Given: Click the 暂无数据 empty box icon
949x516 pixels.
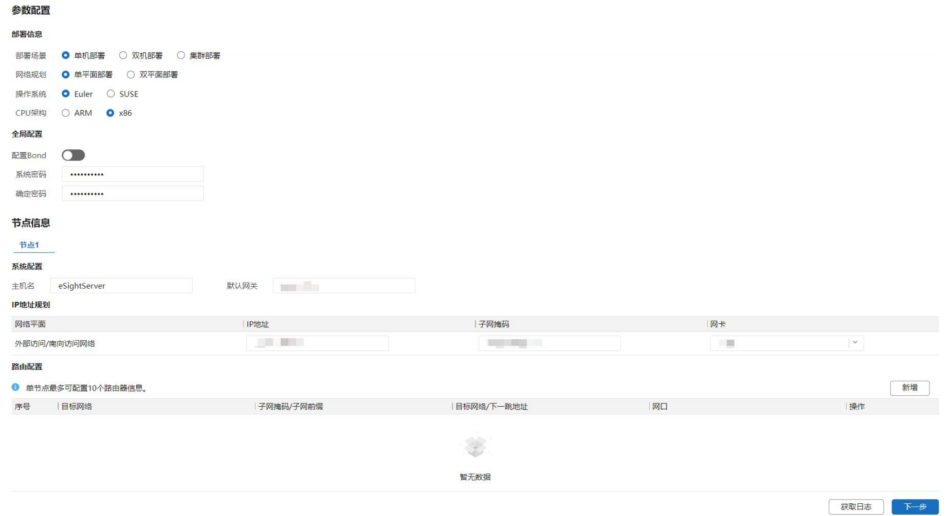Looking at the screenshot, I should click(x=475, y=447).
